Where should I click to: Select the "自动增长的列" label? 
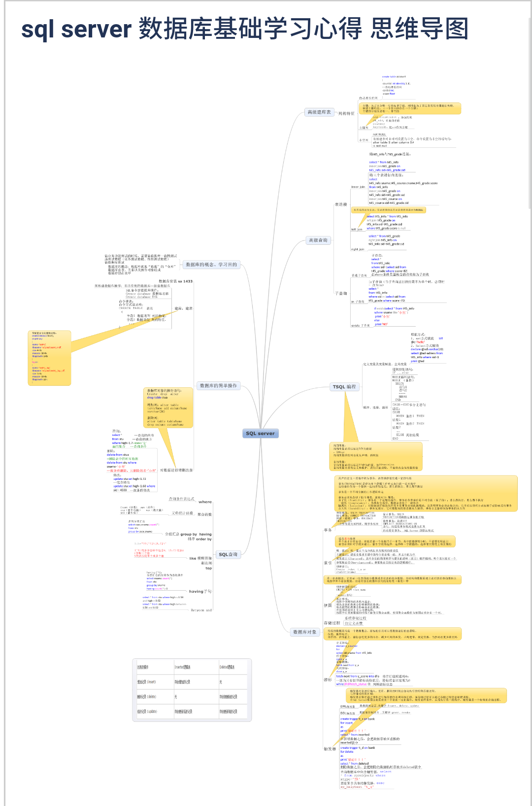point(368,98)
